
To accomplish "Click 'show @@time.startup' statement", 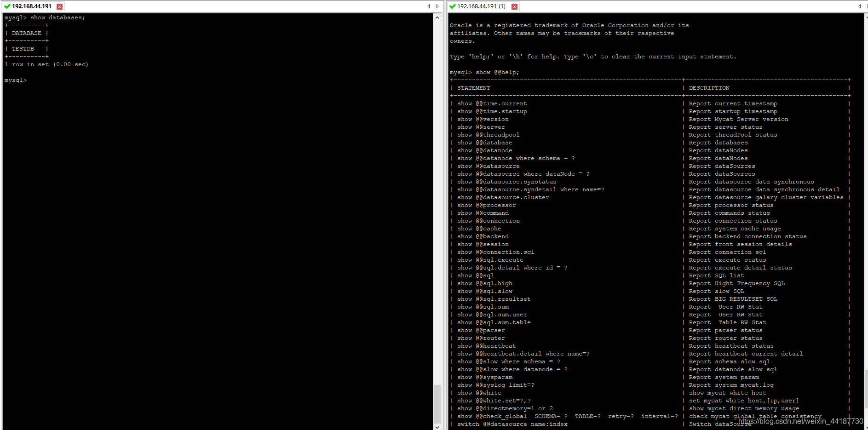I will click(492, 111).
